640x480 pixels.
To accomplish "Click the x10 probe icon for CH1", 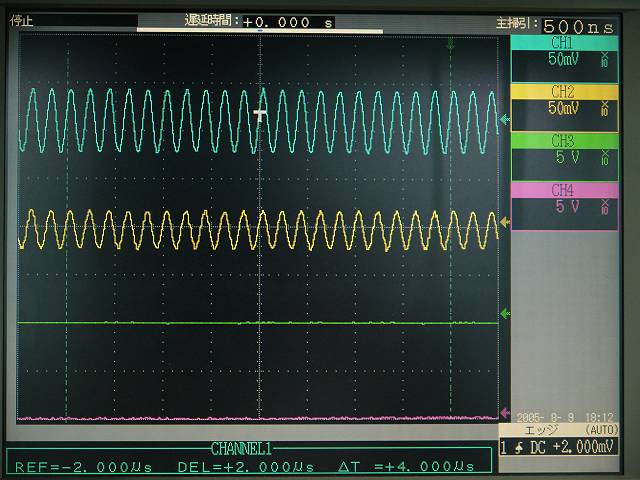I will point(604,60).
